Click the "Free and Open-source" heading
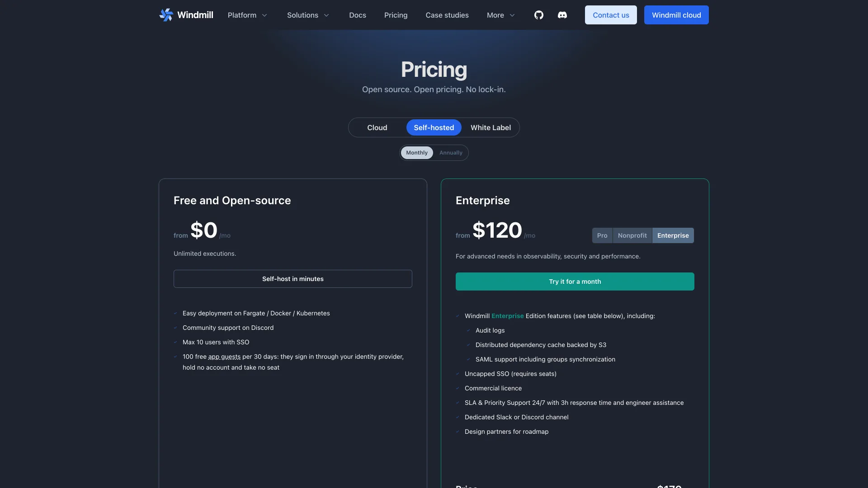Screen dimensions: 868x488 click(232, 201)
